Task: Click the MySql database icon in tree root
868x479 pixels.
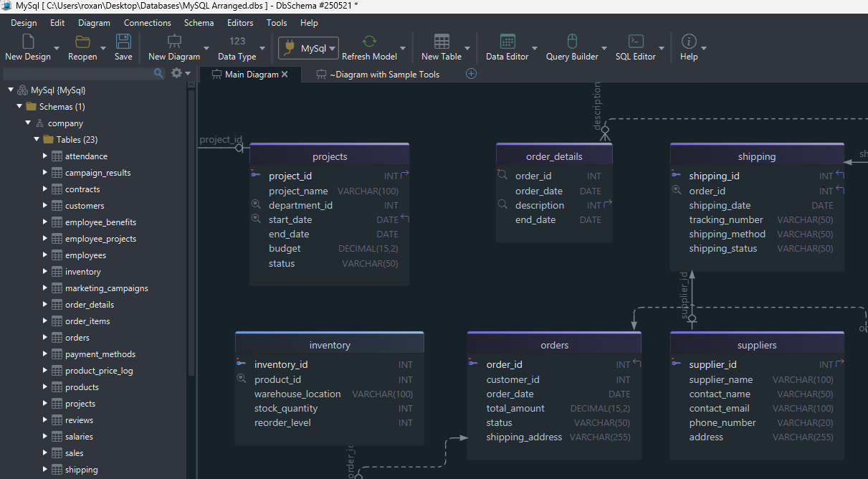Action: pos(22,90)
